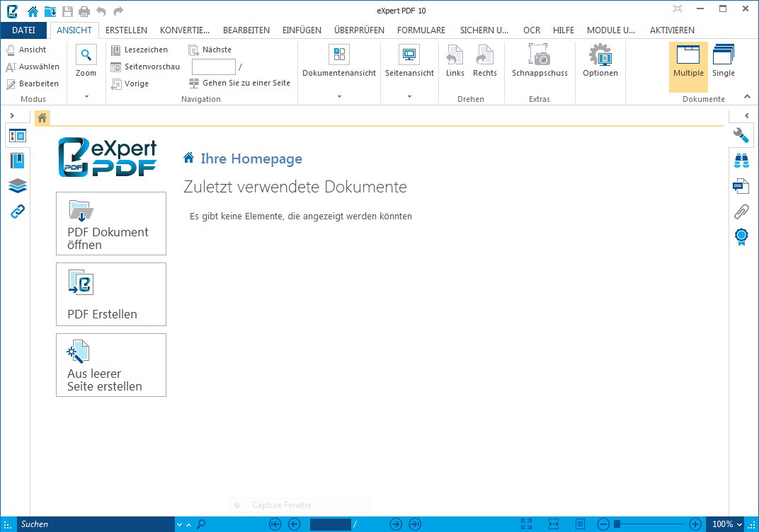Open the Bookmarks panel

16,161
